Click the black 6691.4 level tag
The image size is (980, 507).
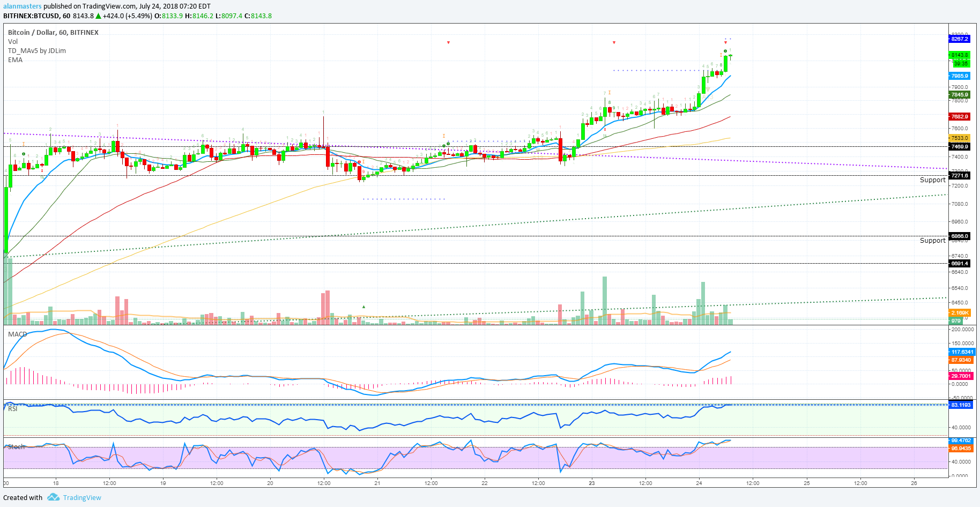[960, 263]
